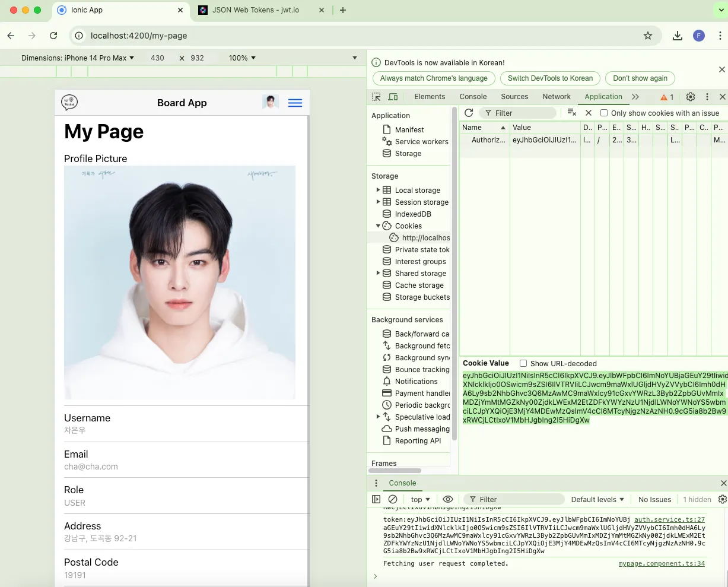Click the inspect element picker icon
Screen dimensions: 728x587
click(x=376, y=97)
